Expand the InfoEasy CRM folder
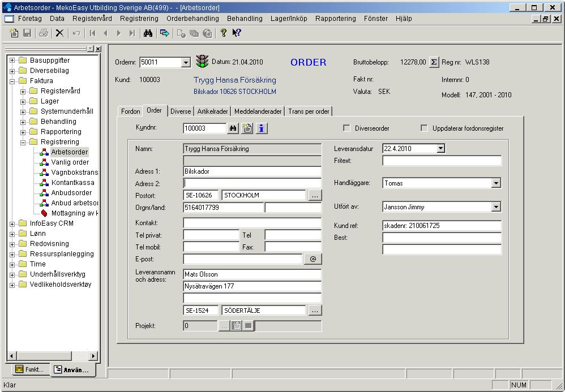 coord(12,223)
